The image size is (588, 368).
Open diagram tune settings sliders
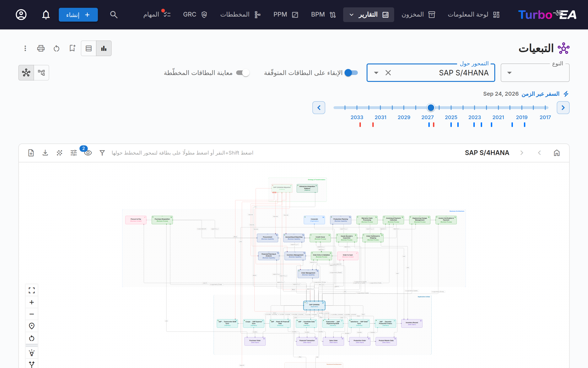[74, 153]
